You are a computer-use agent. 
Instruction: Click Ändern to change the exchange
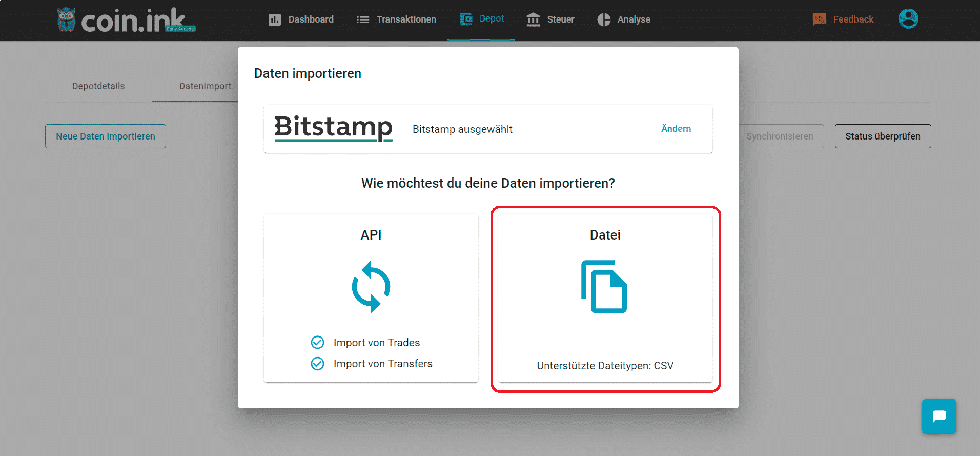click(676, 129)
